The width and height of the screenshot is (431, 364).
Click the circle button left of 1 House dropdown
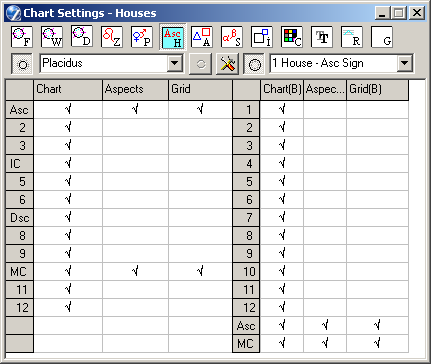[x=254, y=64]
